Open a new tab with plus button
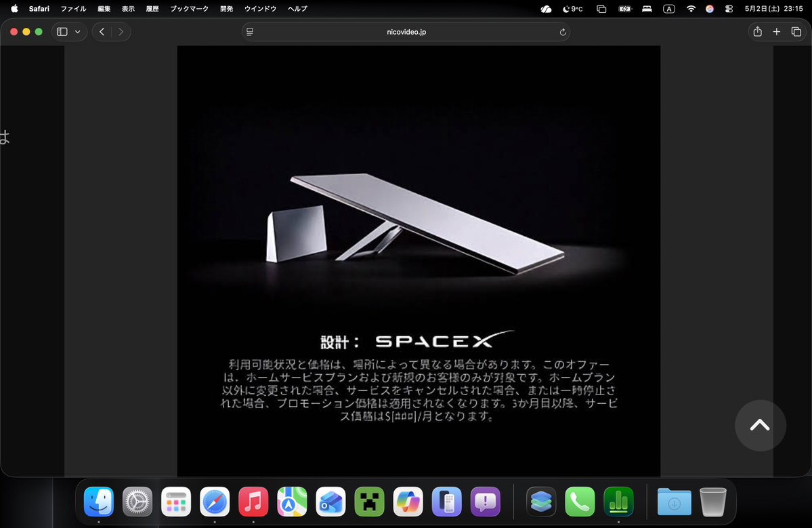812x528 pixels. click(776, 32)
